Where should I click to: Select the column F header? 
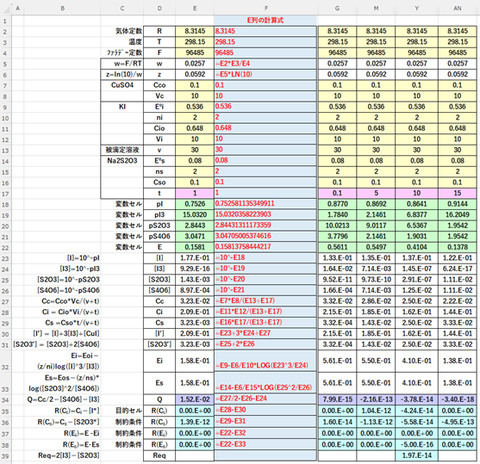point(266,8)
